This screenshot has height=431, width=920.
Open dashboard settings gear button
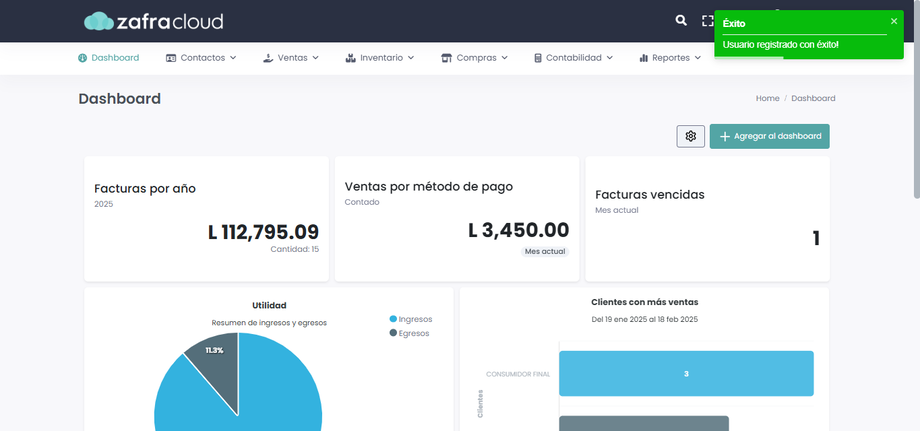coord(691,136)
